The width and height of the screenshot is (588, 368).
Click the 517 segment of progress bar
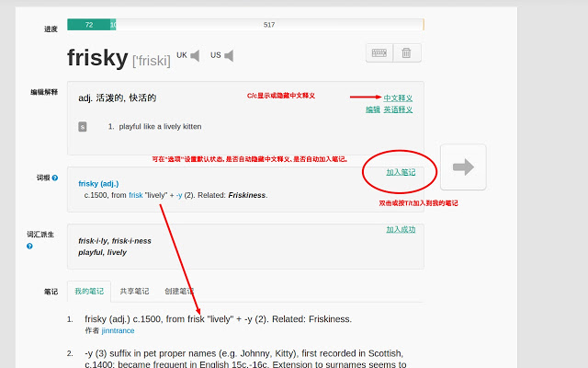tap(269, 25)
